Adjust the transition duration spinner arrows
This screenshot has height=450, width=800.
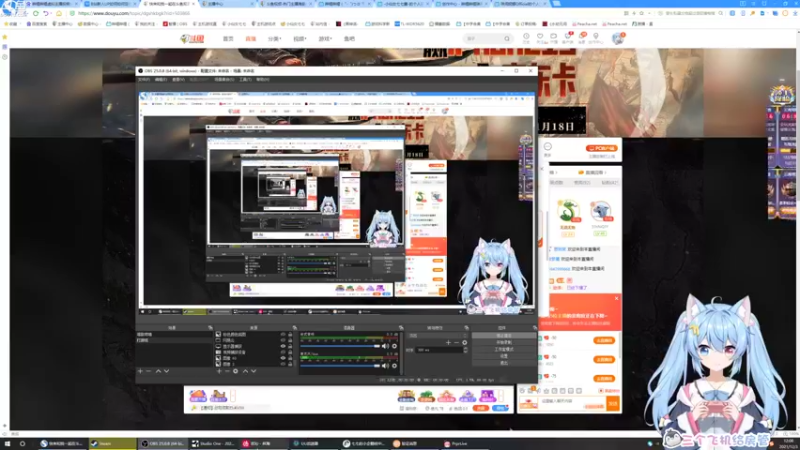tap(465, 350)
